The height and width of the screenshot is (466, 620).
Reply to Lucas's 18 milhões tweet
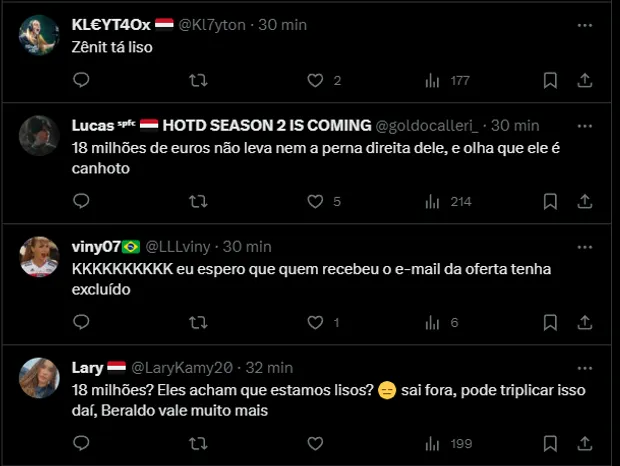(x=81, y=201)
